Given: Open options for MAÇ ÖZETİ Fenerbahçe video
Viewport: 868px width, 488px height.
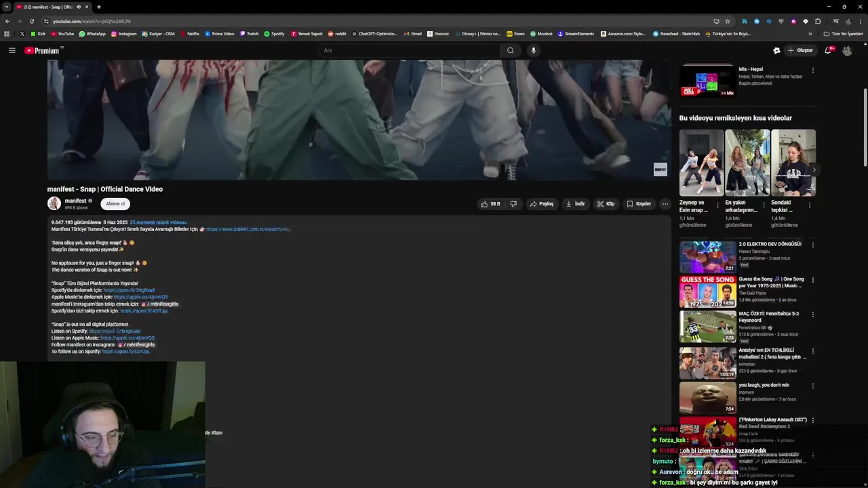Looking at the screenshot, I should [812, 314].
